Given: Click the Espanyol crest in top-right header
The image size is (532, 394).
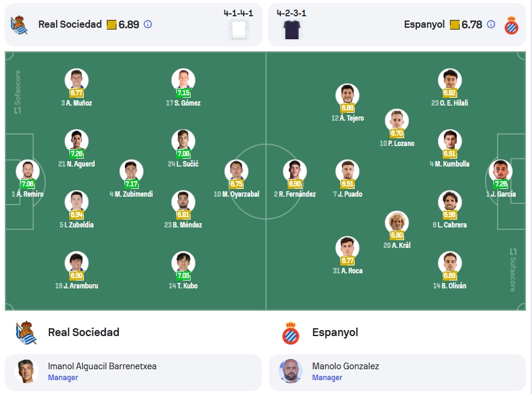Looking at the screenshot, I should point(511,25).
